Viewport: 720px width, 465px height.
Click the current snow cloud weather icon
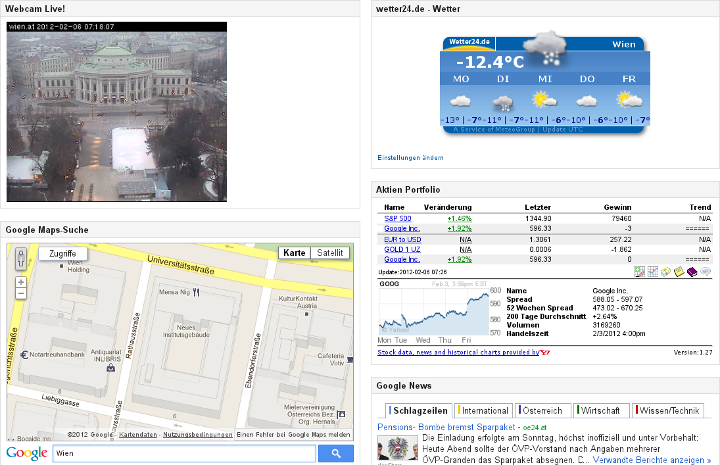point(545,48)
